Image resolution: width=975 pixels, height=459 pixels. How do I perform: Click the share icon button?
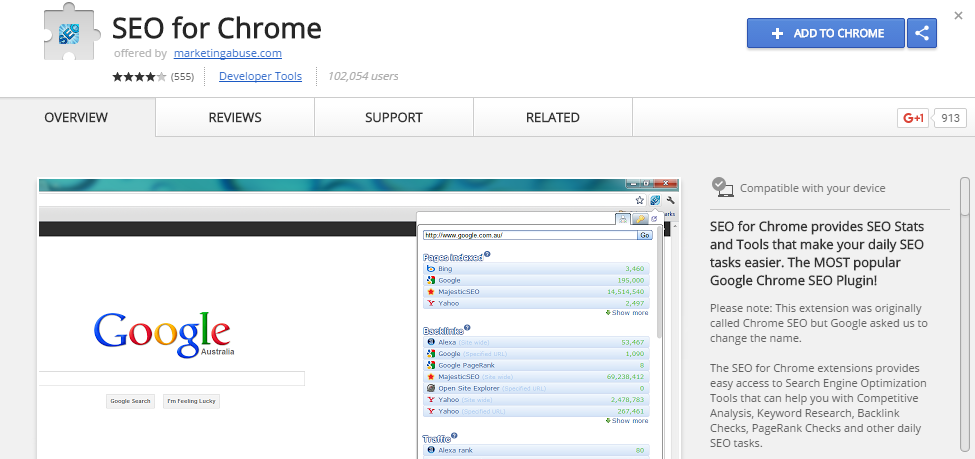coord(921,33)
